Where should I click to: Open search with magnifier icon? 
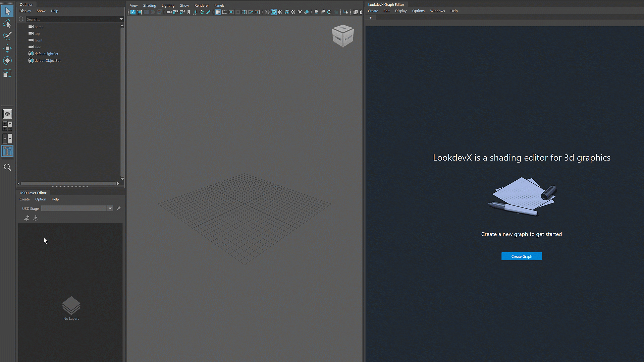pos(7,167)
